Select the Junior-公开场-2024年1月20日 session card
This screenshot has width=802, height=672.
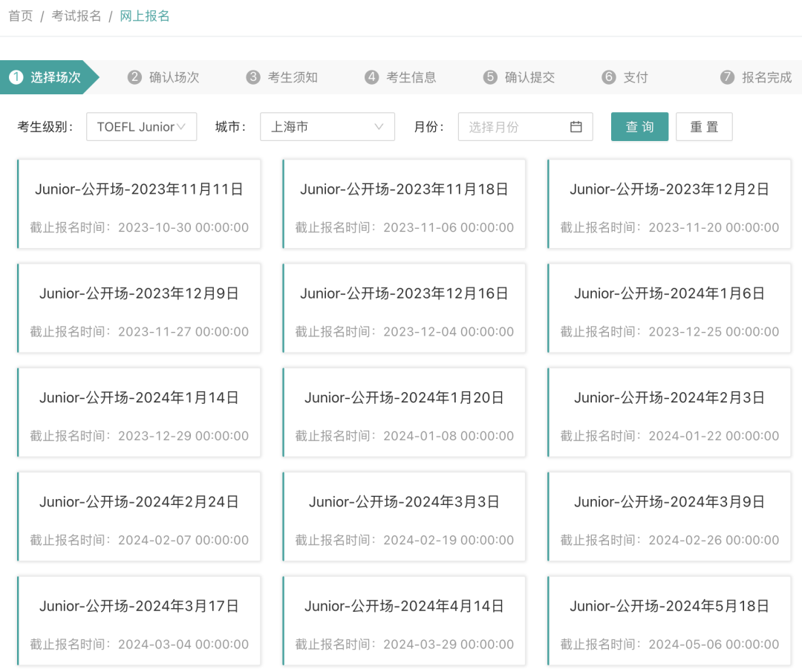click(x=404, y=413)
